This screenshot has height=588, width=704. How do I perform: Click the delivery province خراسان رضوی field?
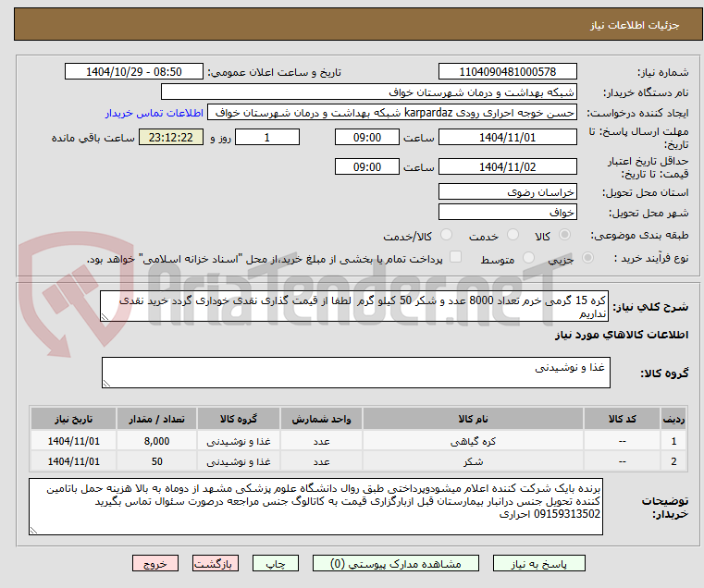[x=507, y=191]
